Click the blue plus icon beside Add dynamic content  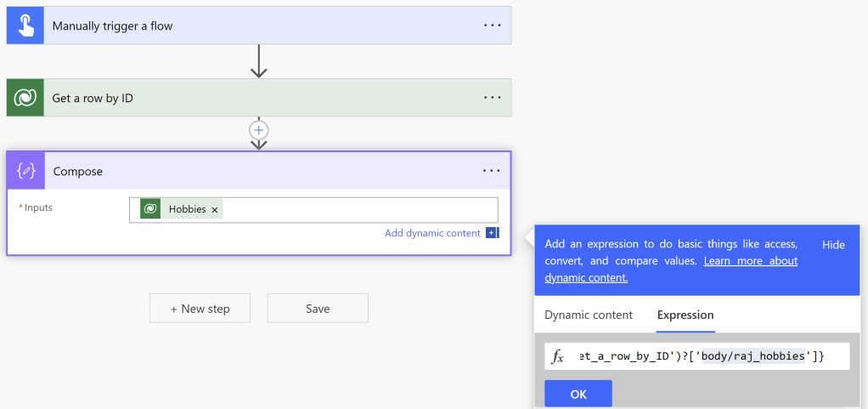tap(492, 233)
